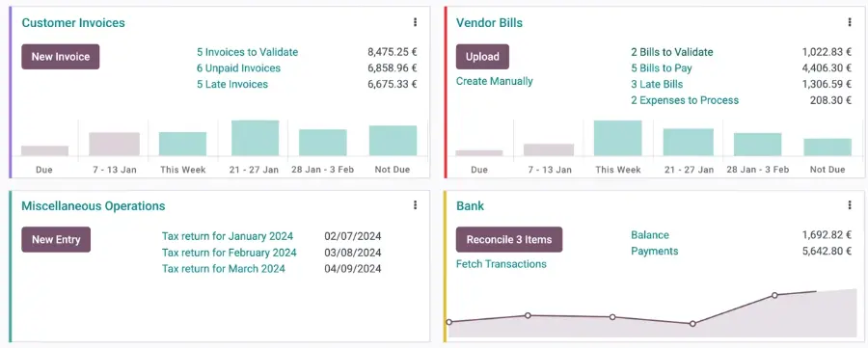Click the Upload button in Vendor Bills
The height and width of the screenshot is (348, 868).
pos(482,57)
